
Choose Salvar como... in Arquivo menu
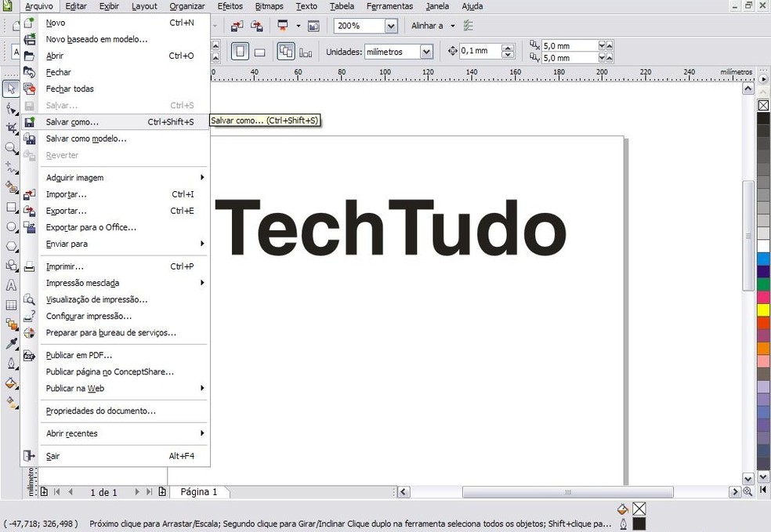coord(114,122)
